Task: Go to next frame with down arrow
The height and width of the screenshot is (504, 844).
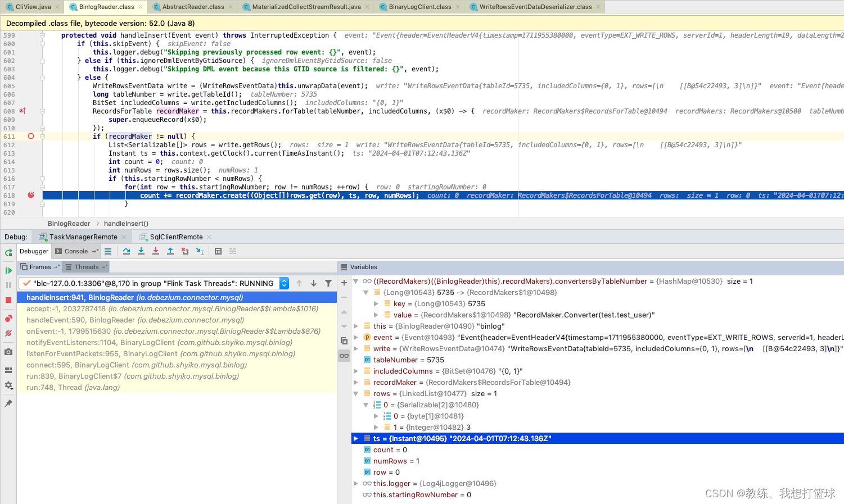Action: coord(314,283)
